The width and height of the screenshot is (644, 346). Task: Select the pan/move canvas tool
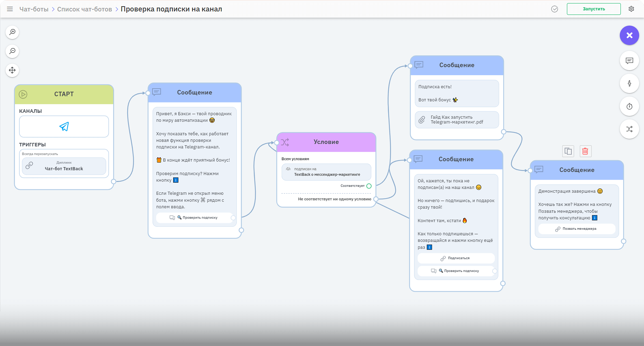pyautogui.click(x=12, y=70)
